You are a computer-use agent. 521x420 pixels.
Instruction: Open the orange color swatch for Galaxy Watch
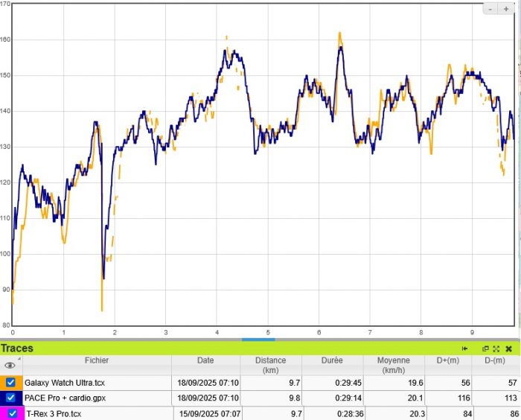[x=2, y=382]
